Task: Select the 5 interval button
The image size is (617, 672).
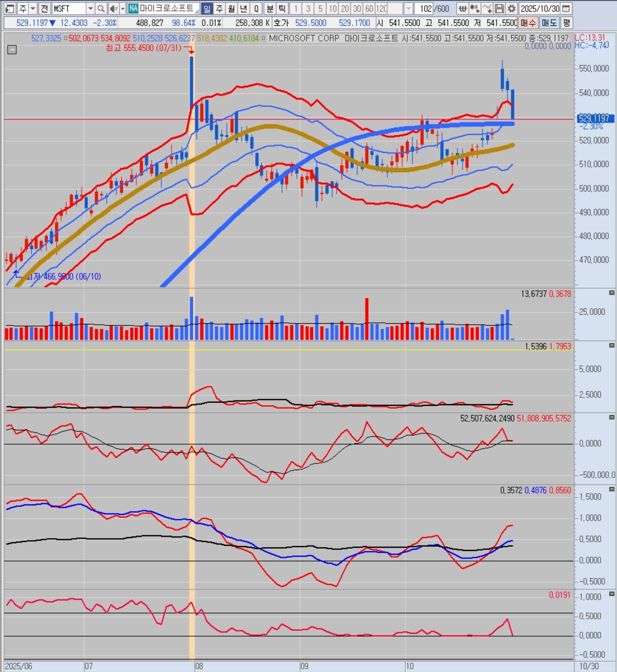Action: (320, 8)
